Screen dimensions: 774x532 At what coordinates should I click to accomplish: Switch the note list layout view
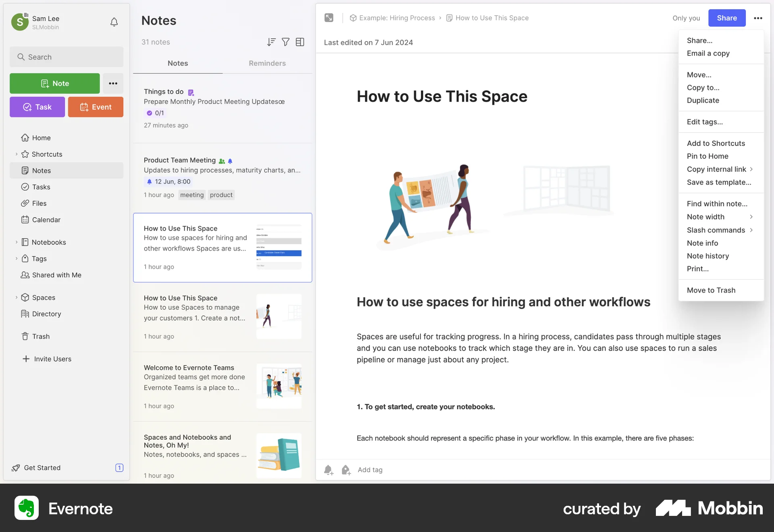(x=300, y=42)
